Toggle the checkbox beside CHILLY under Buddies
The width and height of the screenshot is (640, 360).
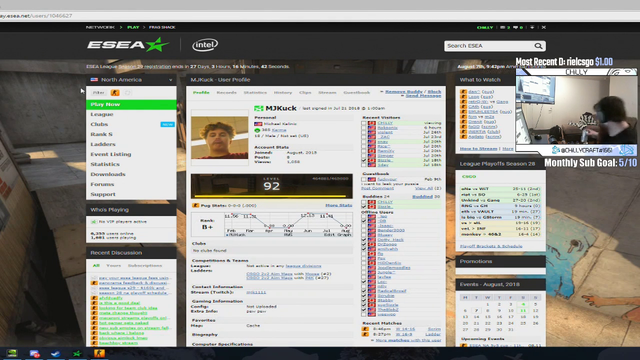[x=364, y=202]
